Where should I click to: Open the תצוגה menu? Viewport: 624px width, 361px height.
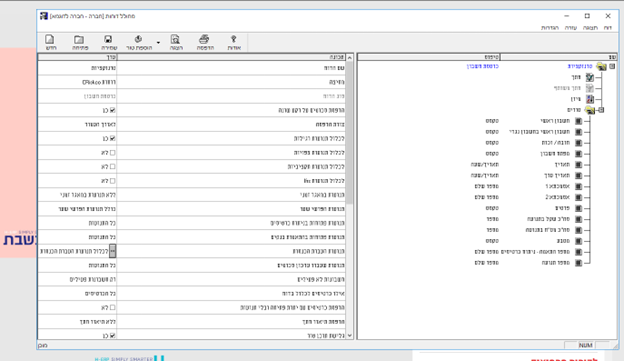590,28
